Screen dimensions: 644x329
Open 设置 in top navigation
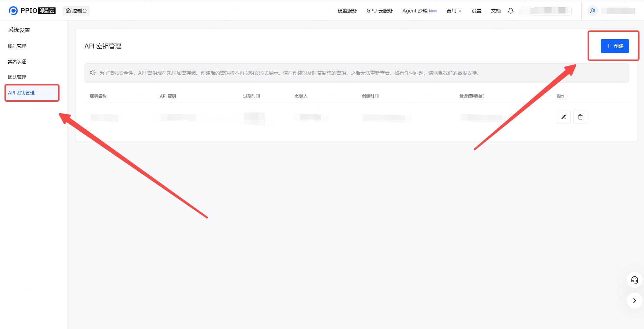tap(476, 11)
